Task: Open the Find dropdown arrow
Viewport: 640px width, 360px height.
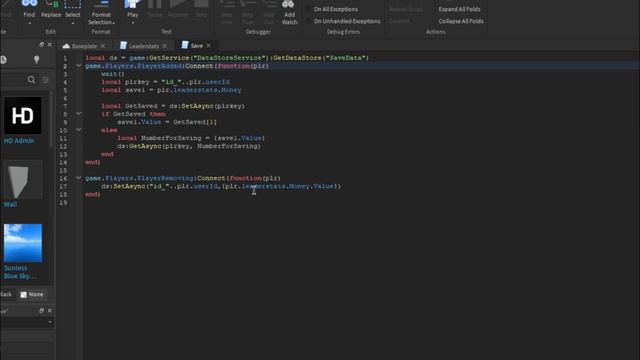Action: [x=29, y=23]
